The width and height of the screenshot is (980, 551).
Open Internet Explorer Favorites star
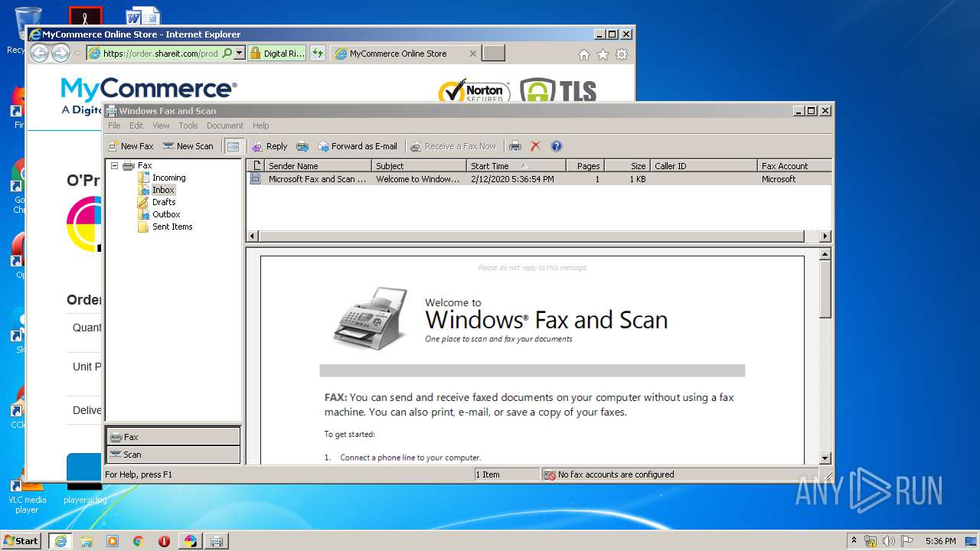603,54
